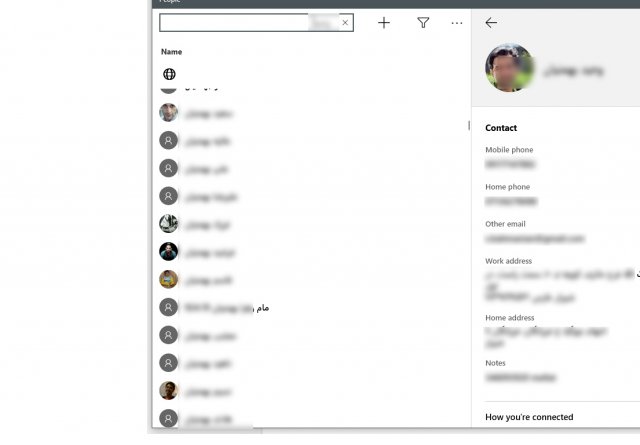The height and width of the screenshot is (445, 640).
Task: Click the back arrow in contact pane
Action: [x=491, y=22]
